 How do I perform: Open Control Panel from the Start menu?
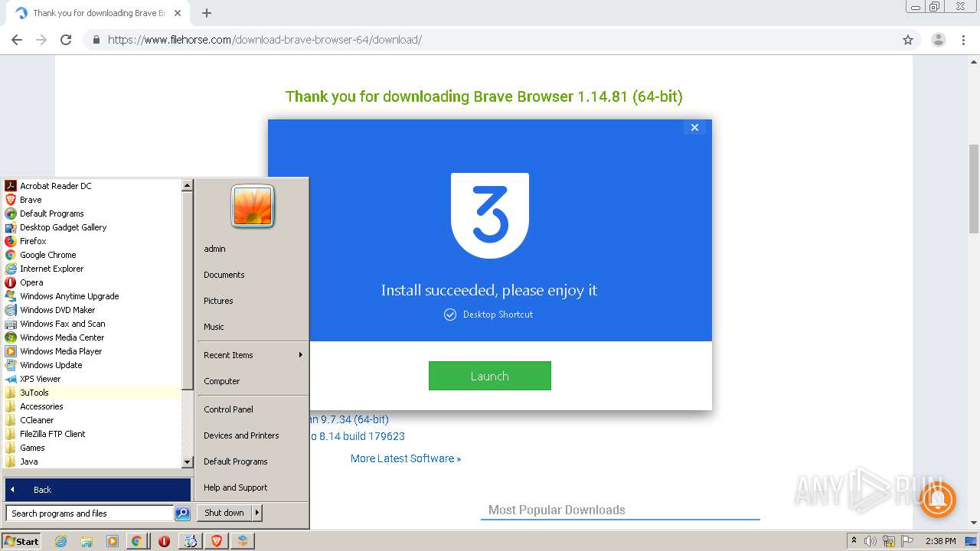253,409
